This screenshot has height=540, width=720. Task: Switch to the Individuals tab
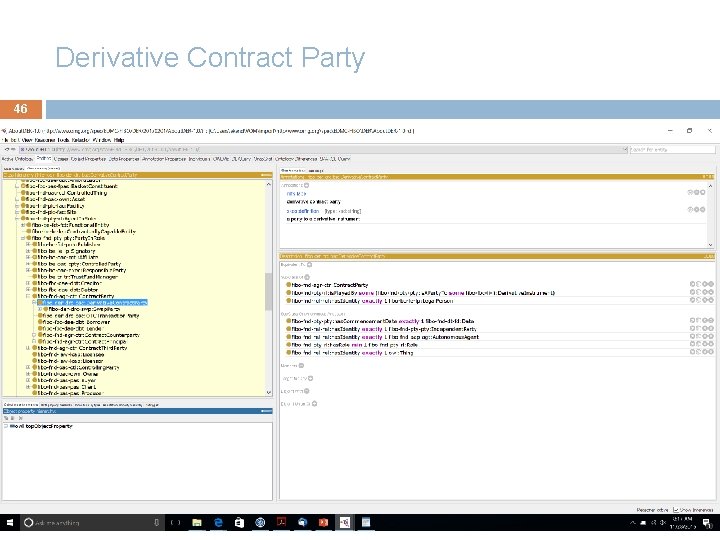click(x=199, y=159)
